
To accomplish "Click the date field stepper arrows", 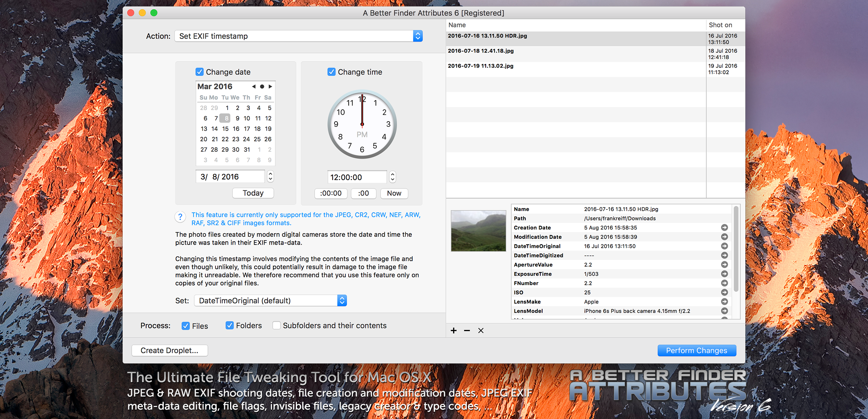I will pos(270,176).
